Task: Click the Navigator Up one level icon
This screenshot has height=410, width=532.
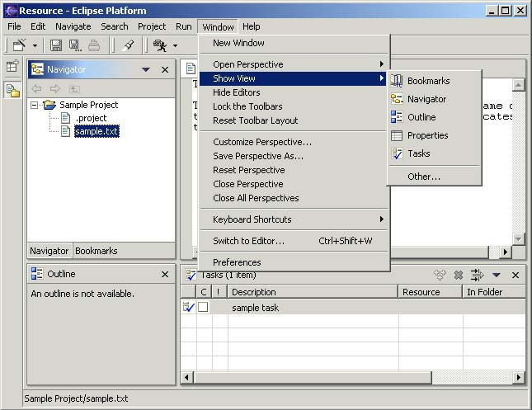Action: [74, 88]
